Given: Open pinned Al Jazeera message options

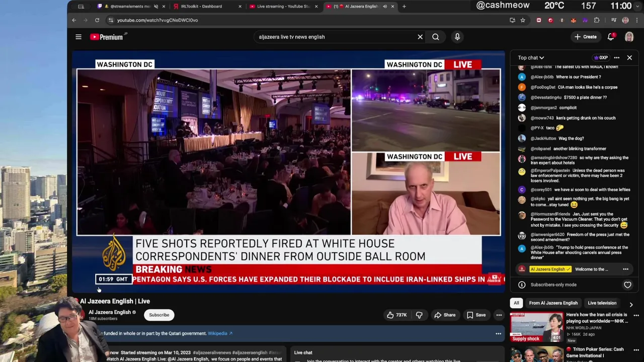Looking at the screenshot, I should [626, 269].
